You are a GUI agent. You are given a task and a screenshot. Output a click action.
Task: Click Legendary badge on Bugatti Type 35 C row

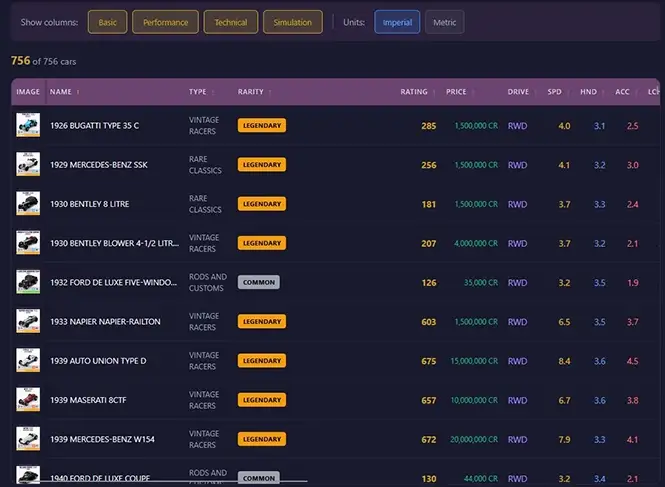[262, 126]
